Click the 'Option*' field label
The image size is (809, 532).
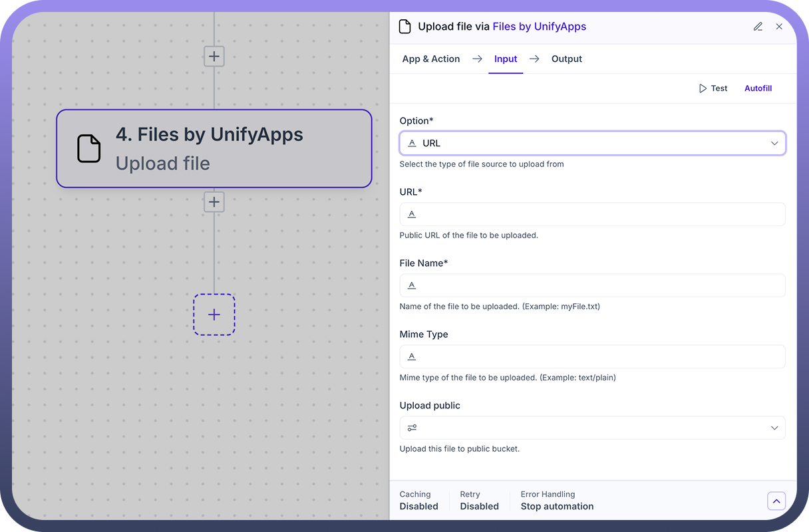pyautogui.click(x=416, y=121)
